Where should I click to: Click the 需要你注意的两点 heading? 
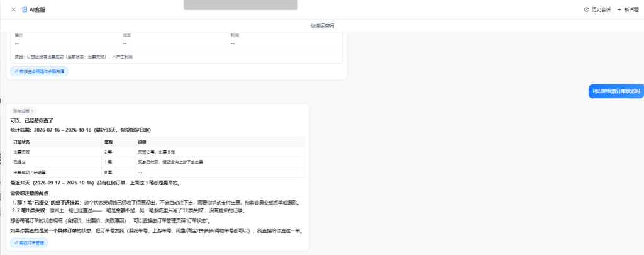point(30,193)
